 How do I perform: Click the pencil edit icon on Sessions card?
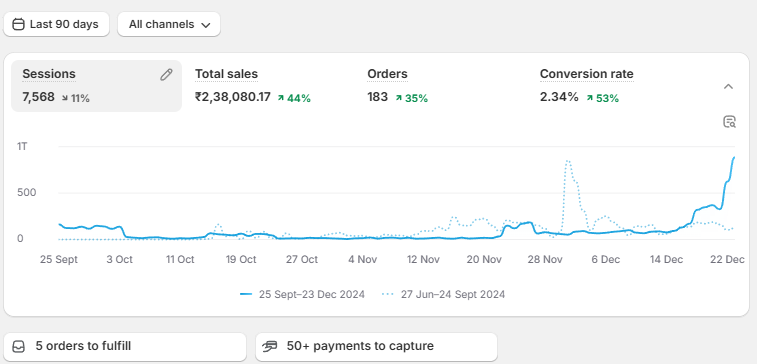(166, 74)
